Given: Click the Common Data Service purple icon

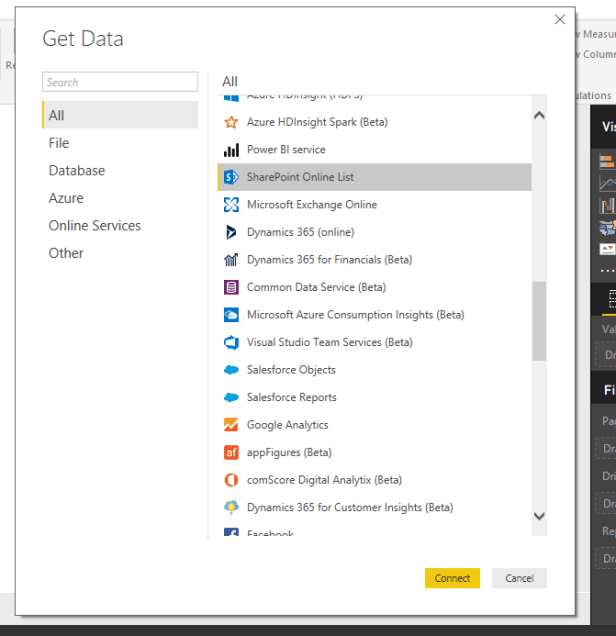Looking at the screenshot, I should pos(231,287).
